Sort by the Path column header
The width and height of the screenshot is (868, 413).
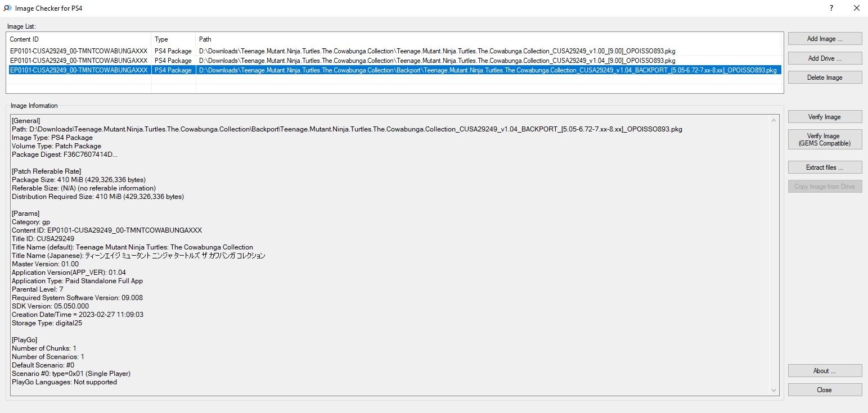point(489,39)
